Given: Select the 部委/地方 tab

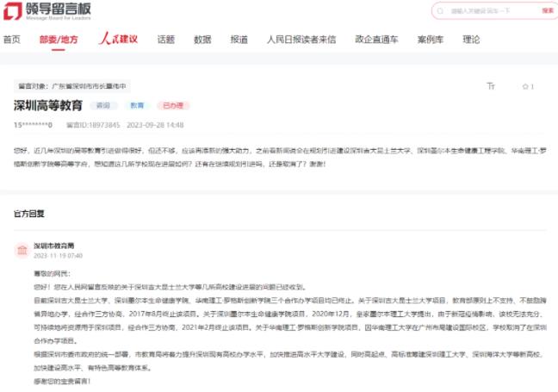Looking at the screenshot, I should coord(59,40).
